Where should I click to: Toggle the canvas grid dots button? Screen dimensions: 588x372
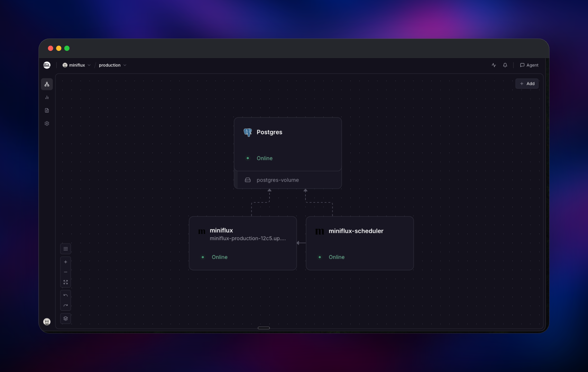click(x=66, y=249)
